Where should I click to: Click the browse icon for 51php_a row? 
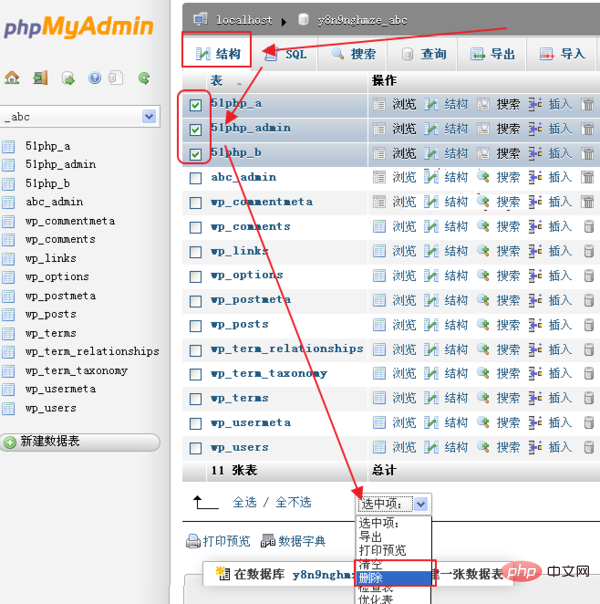[379, 104]
